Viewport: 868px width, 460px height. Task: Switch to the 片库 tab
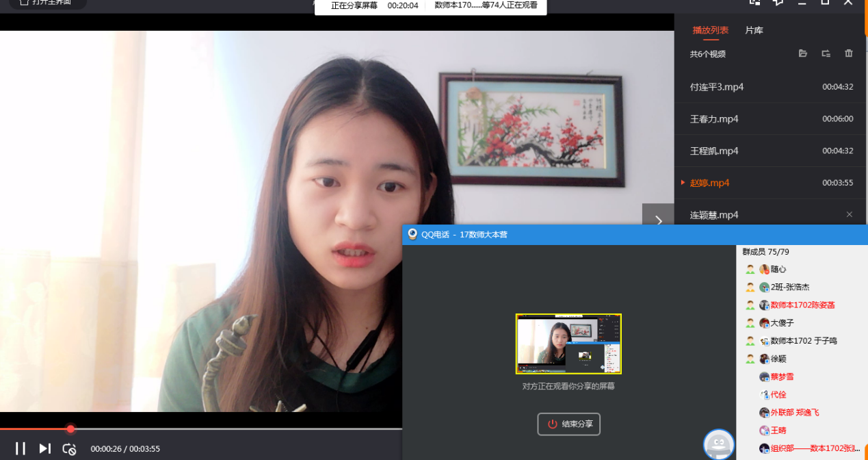(754, 30)
